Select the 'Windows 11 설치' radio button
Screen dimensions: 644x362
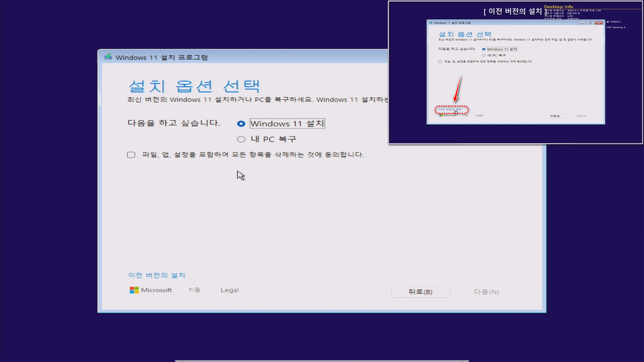point(241,124)
